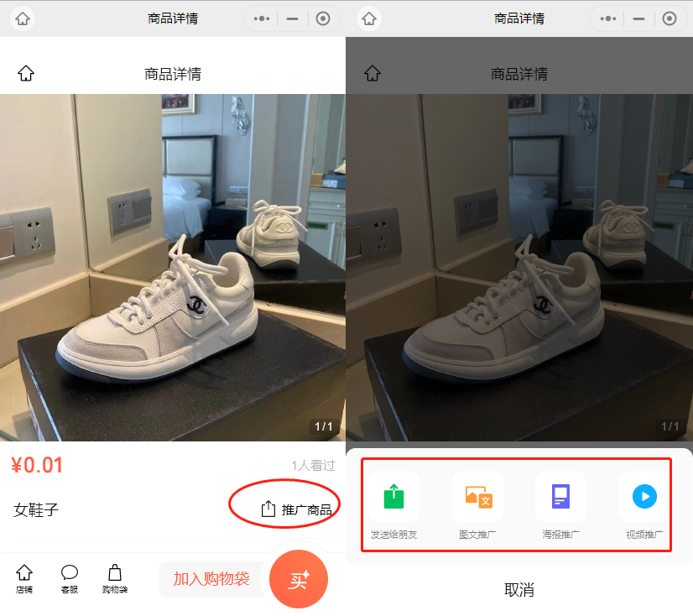Screen dimensions: 693x616
Task: Open 店铺 shop icon in bottom bar
Action: (24, 579)
